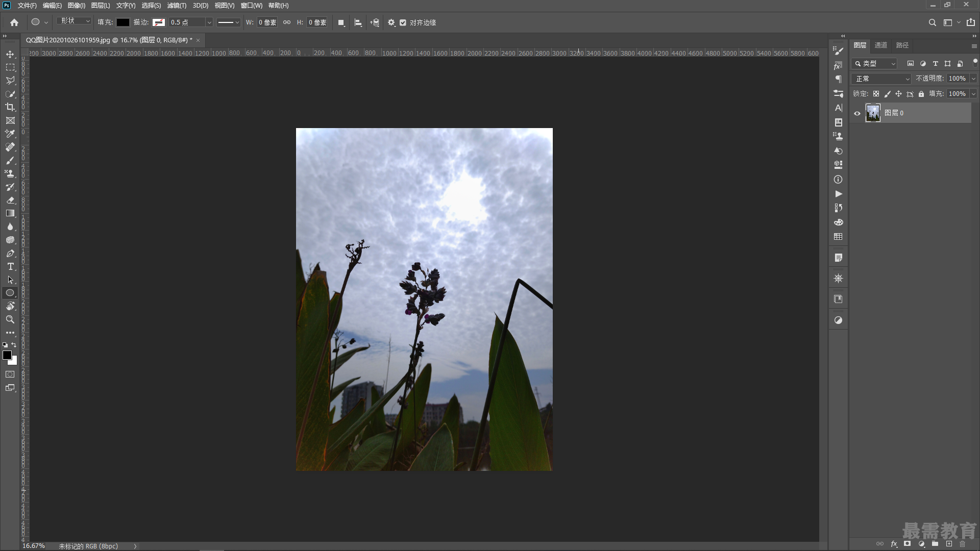Image resolution: width=980 pixels, height=551 pixels.
Task: Select the Quick Selection tool
Action: [10, 94]
